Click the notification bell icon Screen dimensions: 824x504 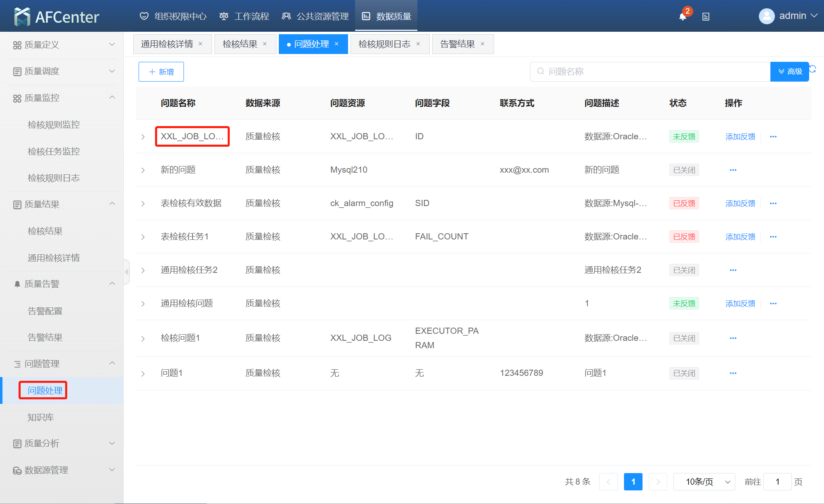(x=683, y=16)
